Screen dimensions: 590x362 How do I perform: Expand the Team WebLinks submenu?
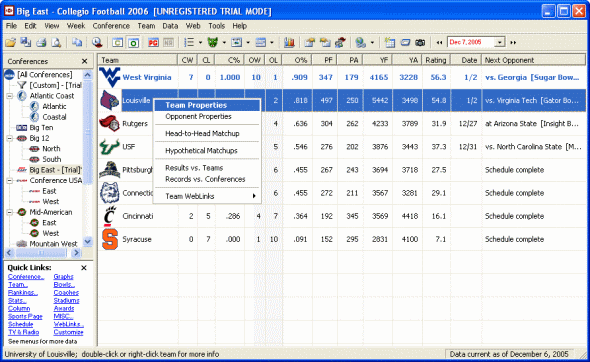pos(207,196)
